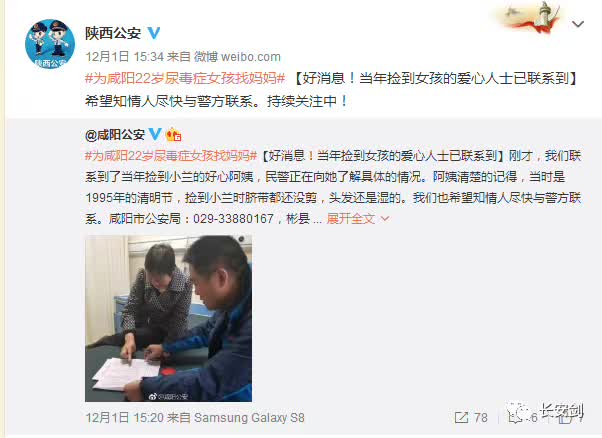The image size is (602, 438).
Task: Click the small arrow after 展开全文
Action: click(x=385, y=219)
